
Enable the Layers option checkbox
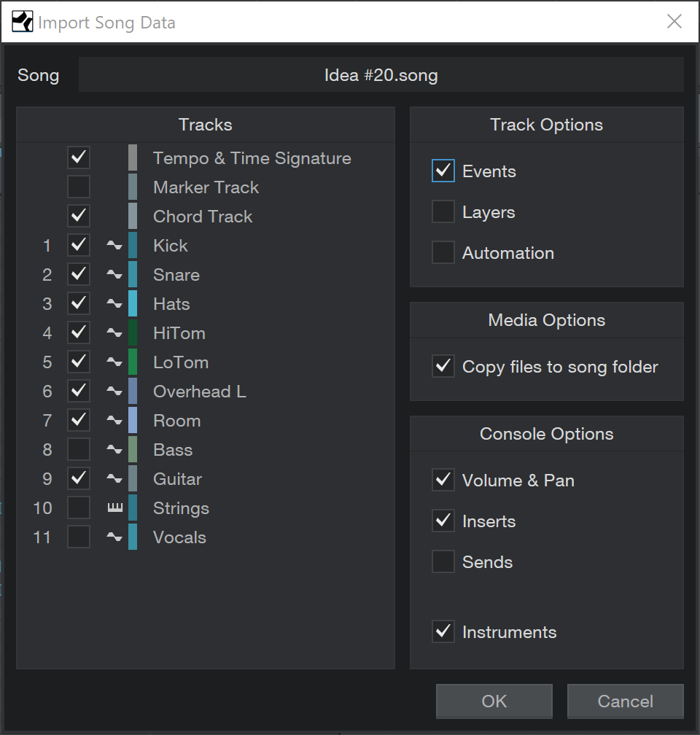443,212
